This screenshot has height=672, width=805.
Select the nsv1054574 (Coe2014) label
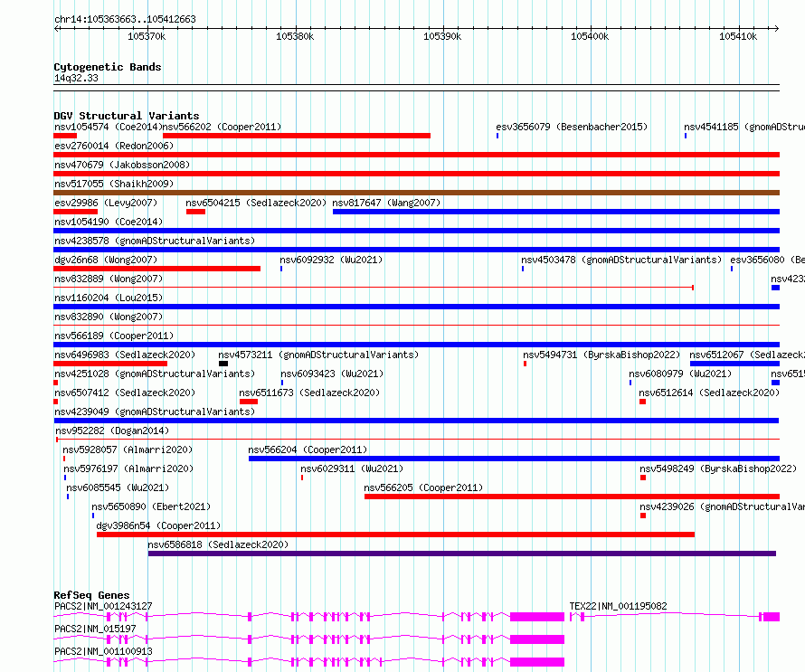(x=108, y=127)
